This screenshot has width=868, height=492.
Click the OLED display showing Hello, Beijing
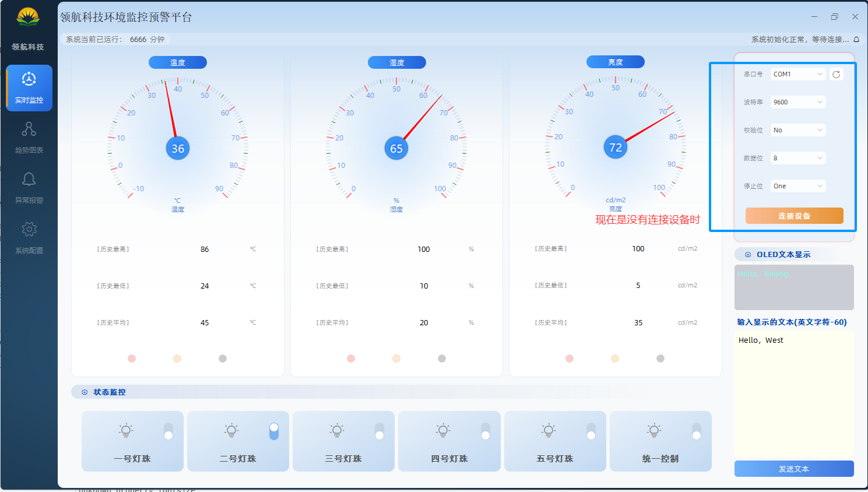pos(794,287)
